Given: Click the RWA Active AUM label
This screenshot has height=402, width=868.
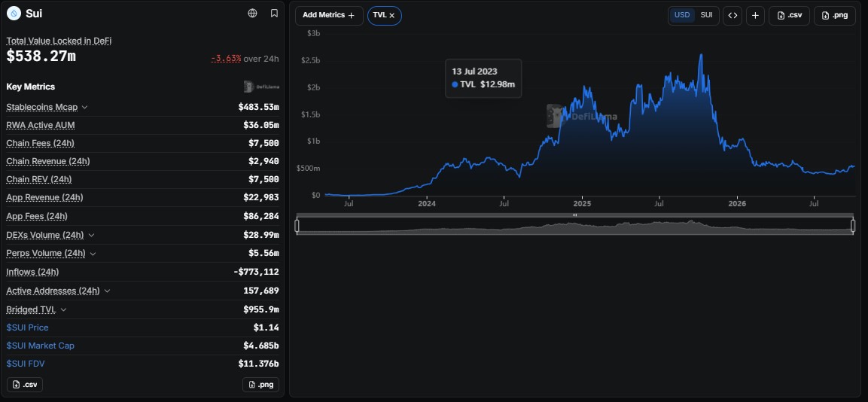Looking at the screenshot, I should pos(41,125).
